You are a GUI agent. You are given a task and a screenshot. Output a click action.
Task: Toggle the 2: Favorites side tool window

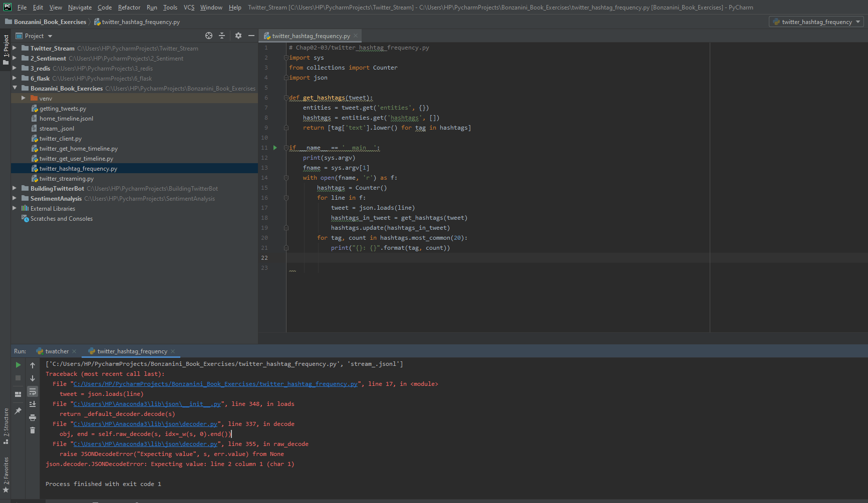(x=6, y=474)
